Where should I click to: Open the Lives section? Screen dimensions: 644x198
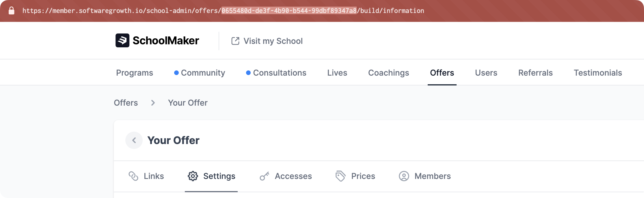tap(337, 73)
